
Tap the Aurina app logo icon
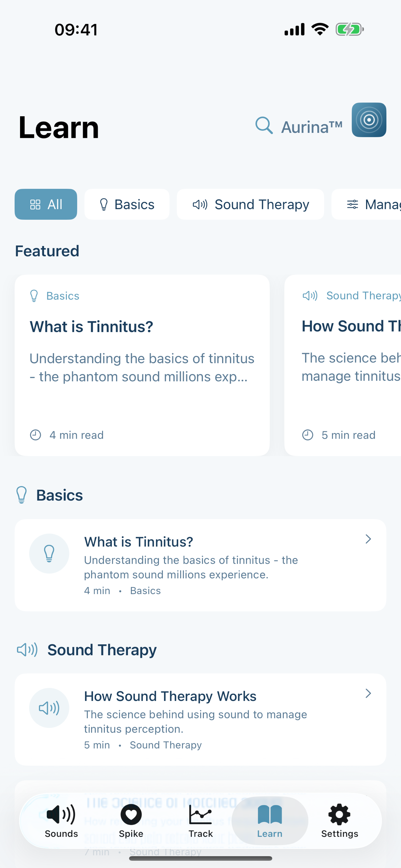pos(369,120)
